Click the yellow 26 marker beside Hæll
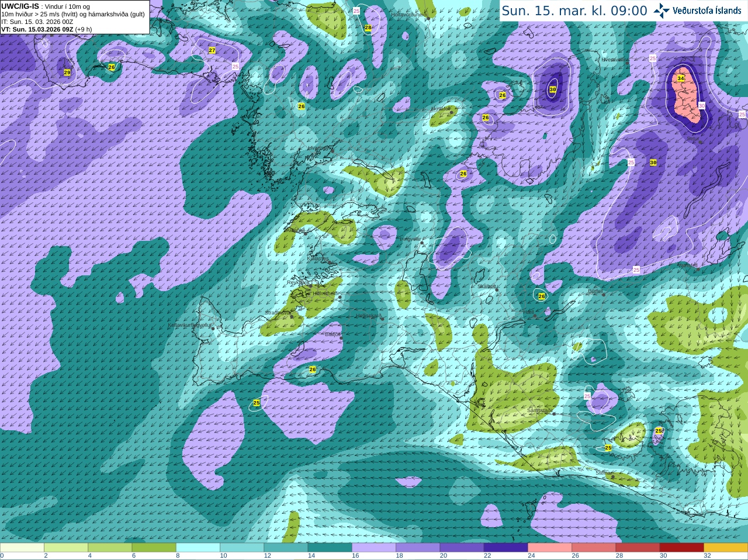The width and height of the screenshot is (748, 560). pos(542,296)
